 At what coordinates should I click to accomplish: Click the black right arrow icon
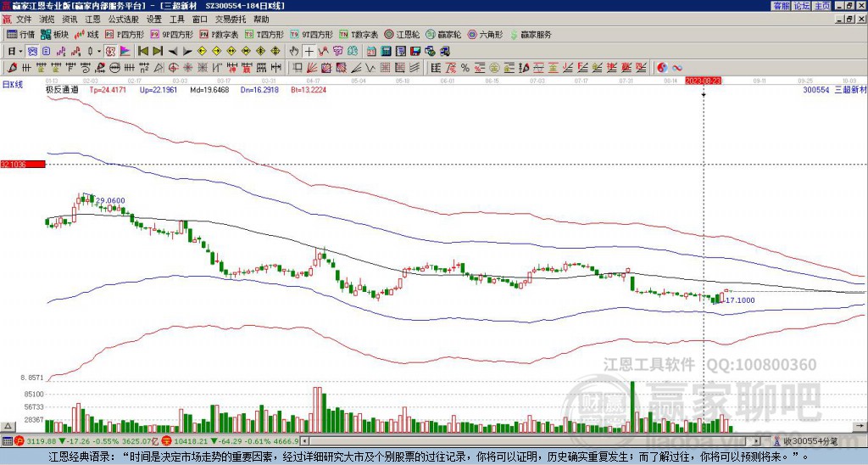tap(187, 51)
